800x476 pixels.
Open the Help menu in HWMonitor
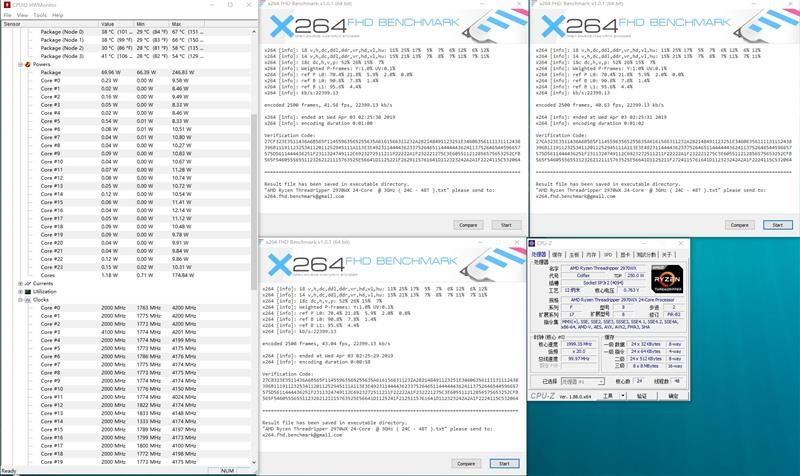[58, 15]
